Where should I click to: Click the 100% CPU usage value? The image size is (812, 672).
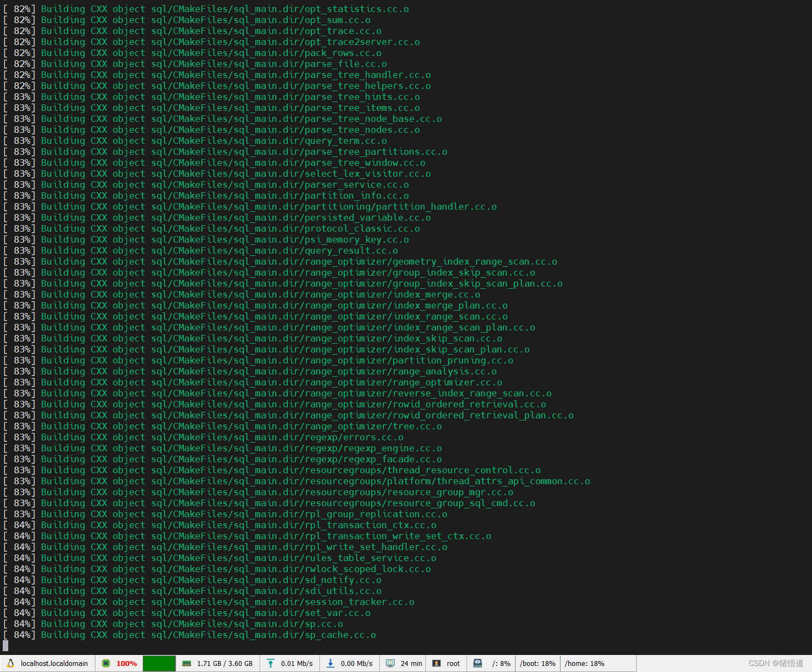point(127,663)
